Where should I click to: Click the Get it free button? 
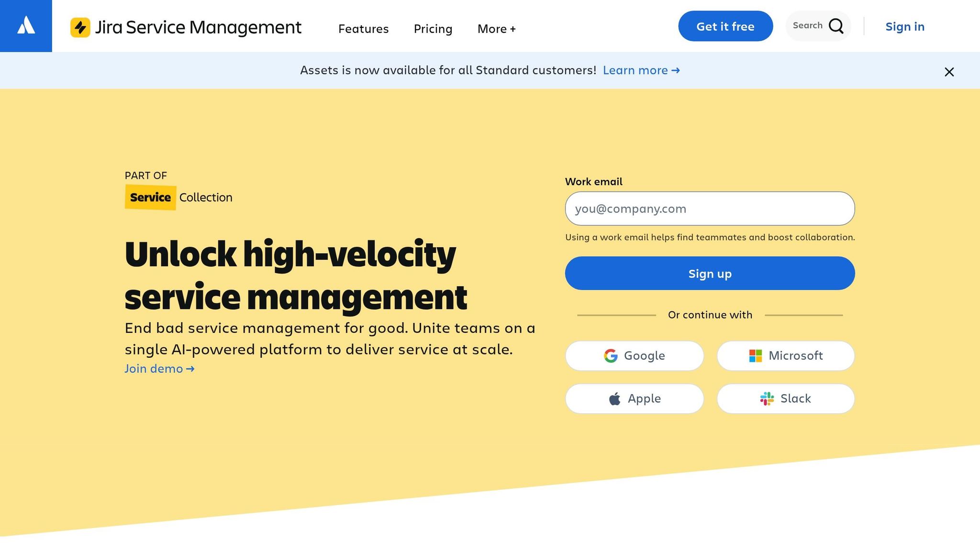click(x=725, y=26)
